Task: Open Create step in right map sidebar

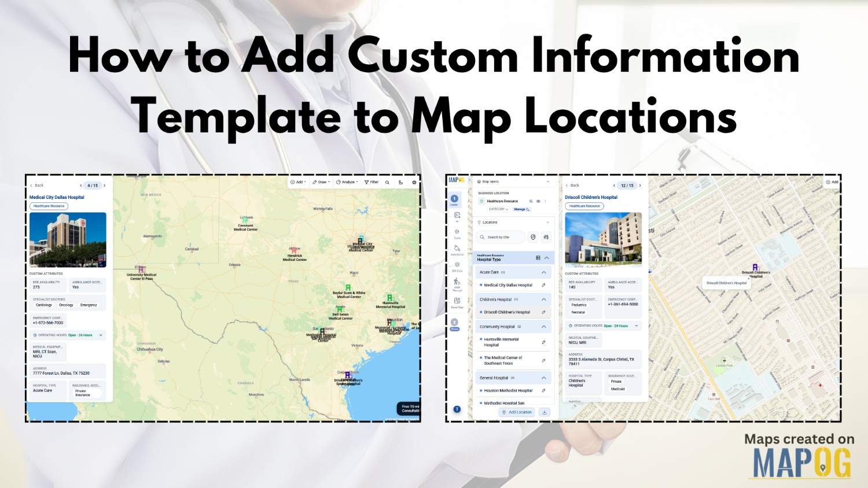Action: (x=454, y=200)
